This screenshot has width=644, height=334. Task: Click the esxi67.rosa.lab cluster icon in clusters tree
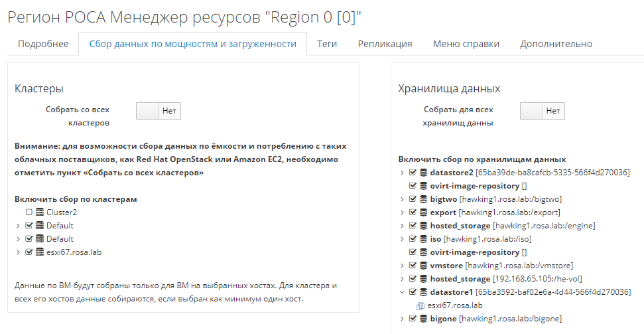[x=39, y=252]
